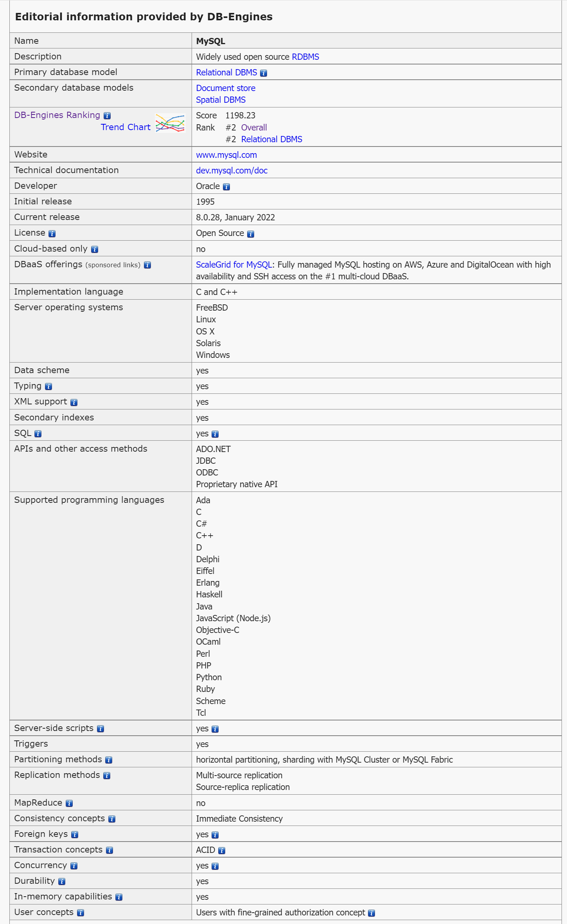The image size is (567, 924).
Task: Click FreeBSD in server operating systems
Action: [212, 307]
